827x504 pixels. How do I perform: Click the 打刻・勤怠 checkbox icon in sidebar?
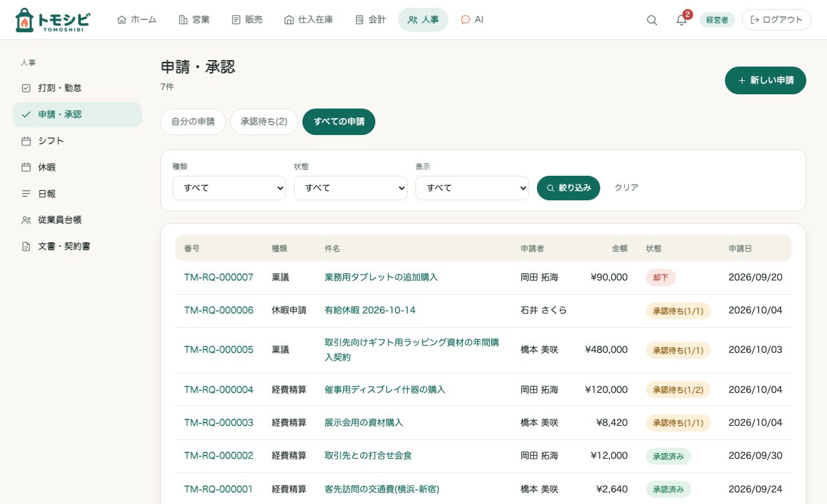tap(26, 88)
